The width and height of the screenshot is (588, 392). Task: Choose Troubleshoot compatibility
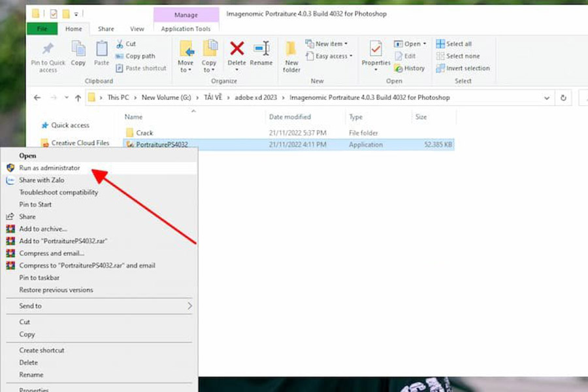click(x=99, y=193)
